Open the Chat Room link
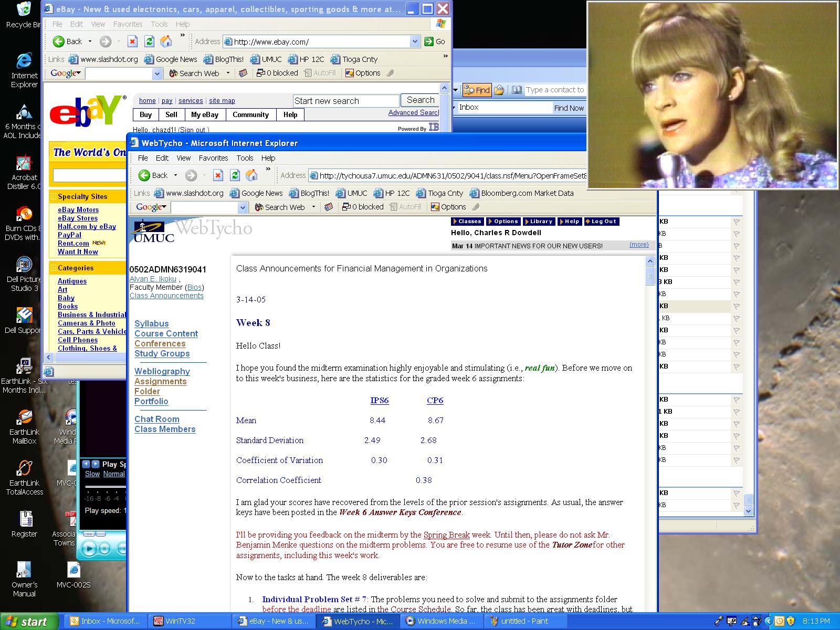This screenshot has width=840, height=630. point(157,419)
